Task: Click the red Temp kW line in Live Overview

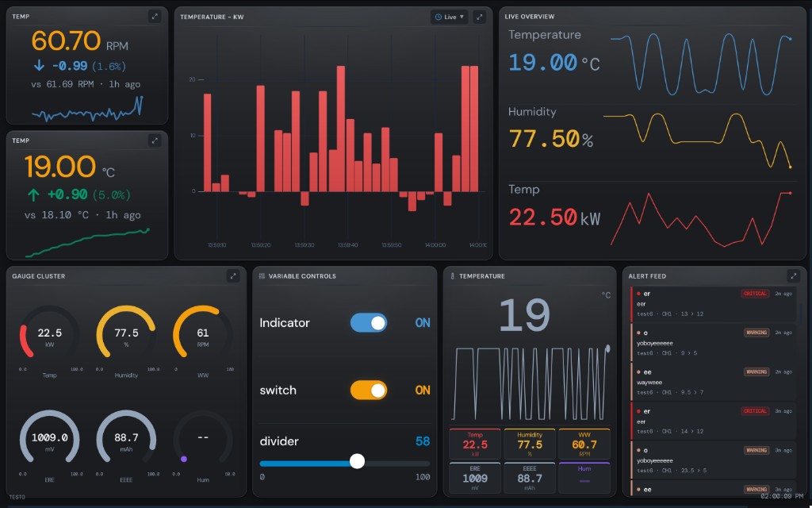Action: click(x=701, y=219)
